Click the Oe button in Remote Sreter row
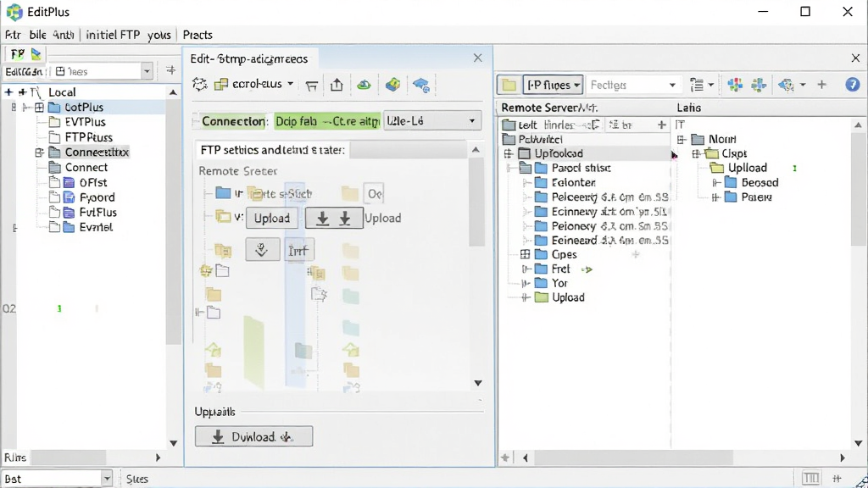This screenshot has height=488, width=868. click(x=374, y=194)
